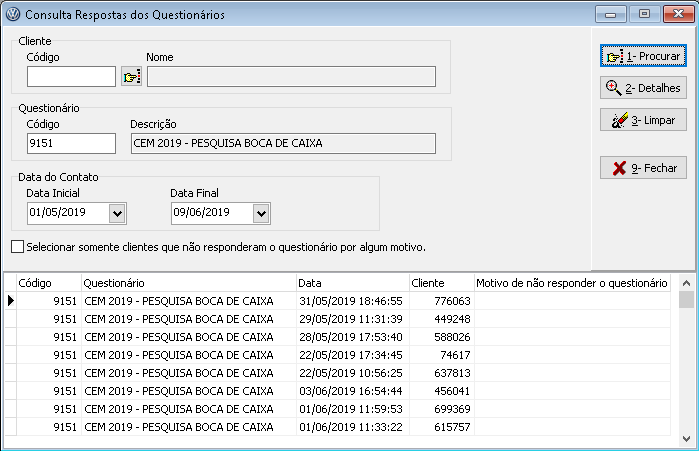Image resolution: width=699 pixels, height=451 pixels.
Task: Maximize the Consulta Respostas window
Action: point(644,14)
